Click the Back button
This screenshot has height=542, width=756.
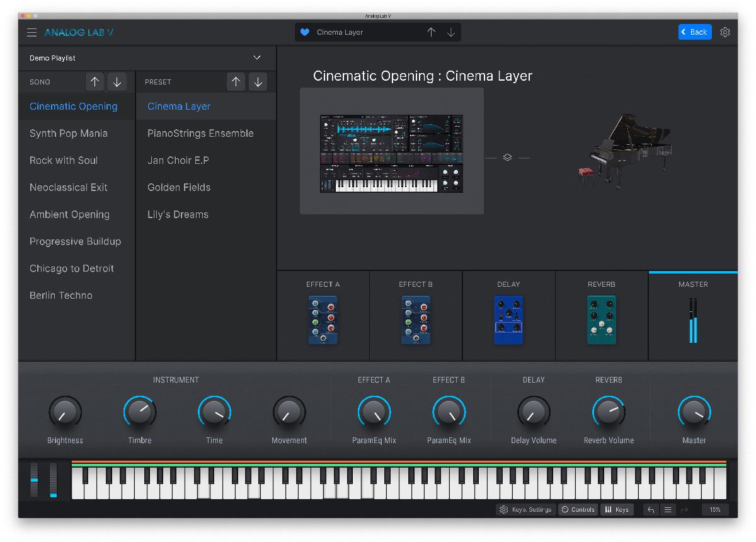click(x=695, y=32)
